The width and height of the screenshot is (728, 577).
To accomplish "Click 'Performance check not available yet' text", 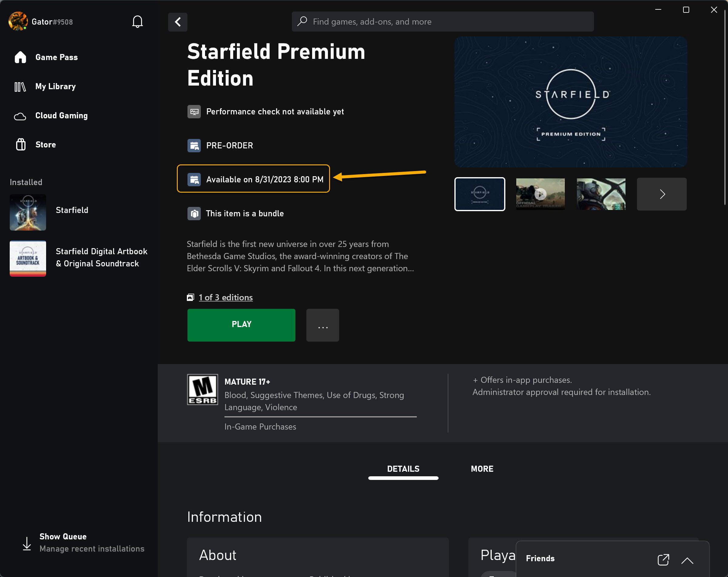I will [x=275, y=112].
